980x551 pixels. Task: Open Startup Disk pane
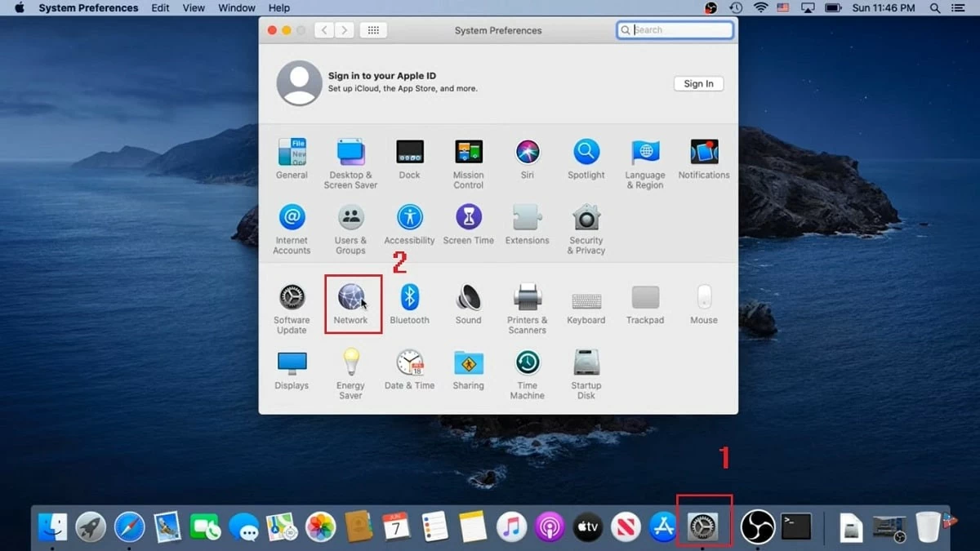click(x=586, y=363)
